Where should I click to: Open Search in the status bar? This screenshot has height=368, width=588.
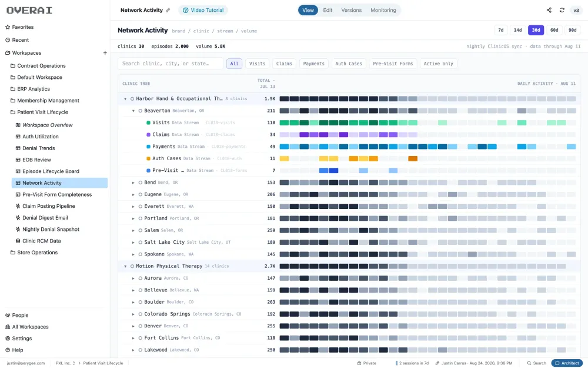pyautogui.click(x=536, y=363)
